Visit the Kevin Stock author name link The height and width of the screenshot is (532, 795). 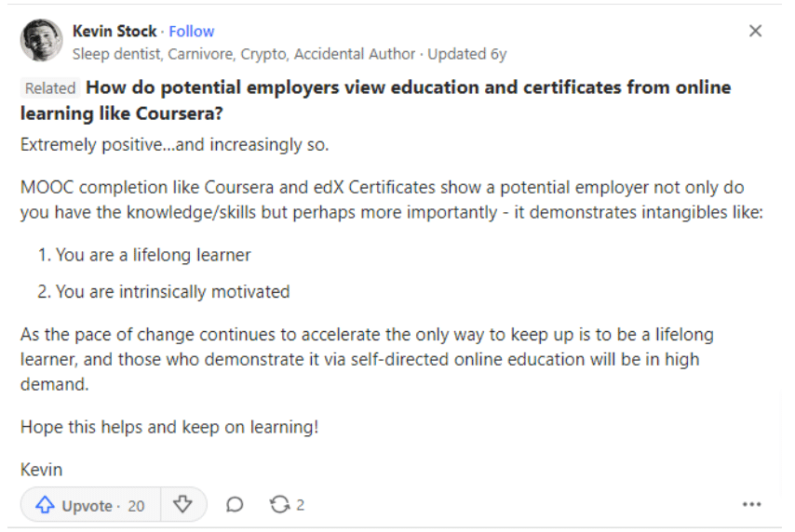[x=115, y=32]
